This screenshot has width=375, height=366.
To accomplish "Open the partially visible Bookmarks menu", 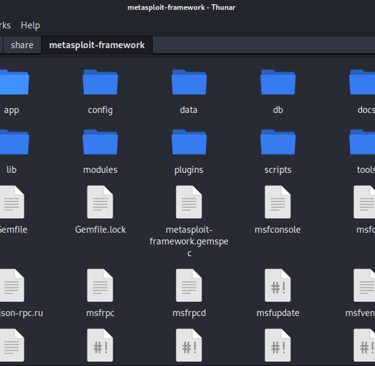I will (5, 25).
